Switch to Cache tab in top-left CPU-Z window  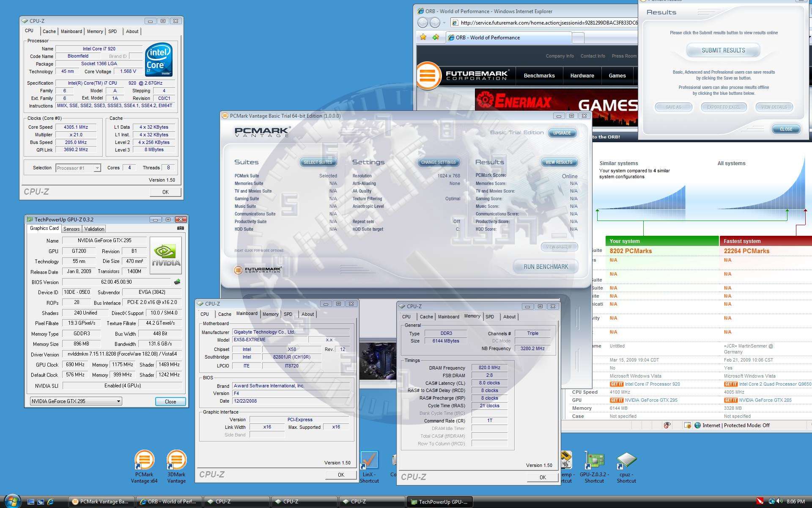[49, 31]
